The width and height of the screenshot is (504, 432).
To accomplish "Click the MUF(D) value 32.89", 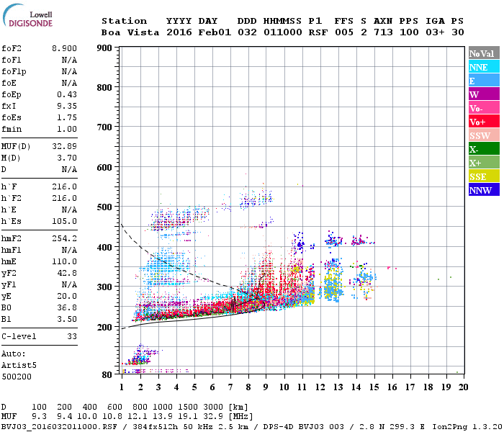I will pyautogui.click(x=64, y=146).
